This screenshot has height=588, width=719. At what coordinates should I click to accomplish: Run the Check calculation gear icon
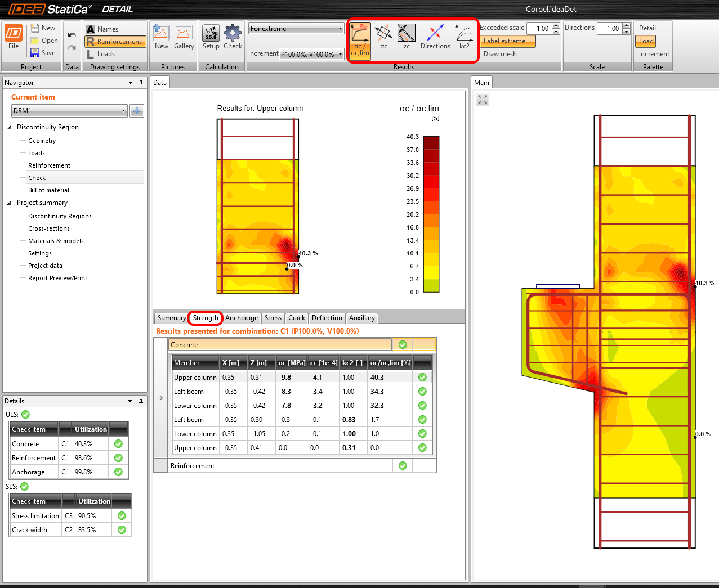pyautogui.click(x=233, y=37)
